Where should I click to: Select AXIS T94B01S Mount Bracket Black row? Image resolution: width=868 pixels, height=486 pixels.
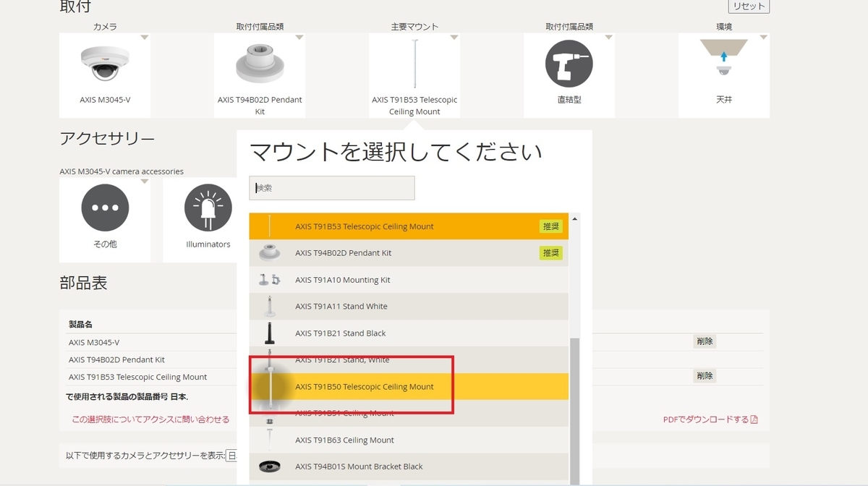coord(409,466)
